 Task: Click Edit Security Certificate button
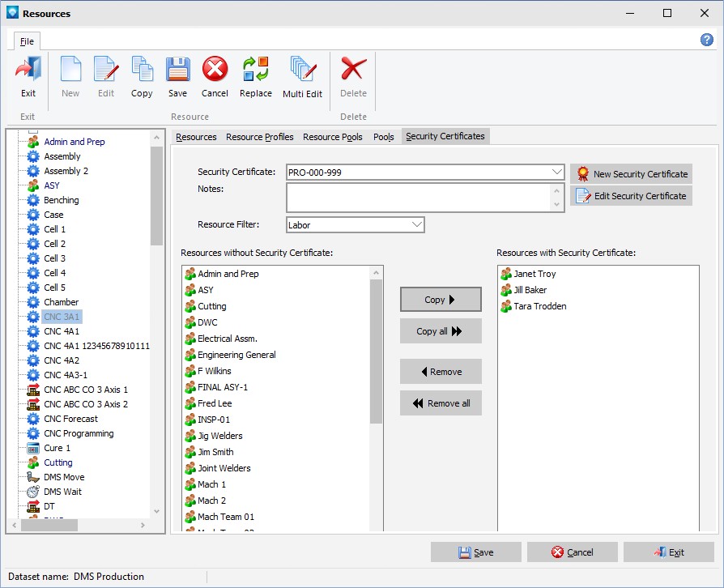[x=631, y=196]
